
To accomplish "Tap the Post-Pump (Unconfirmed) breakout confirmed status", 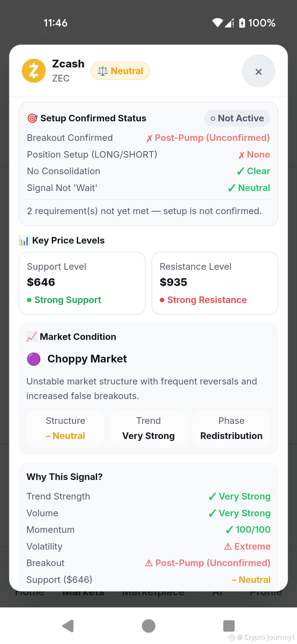I will click(x=208, y=138).
